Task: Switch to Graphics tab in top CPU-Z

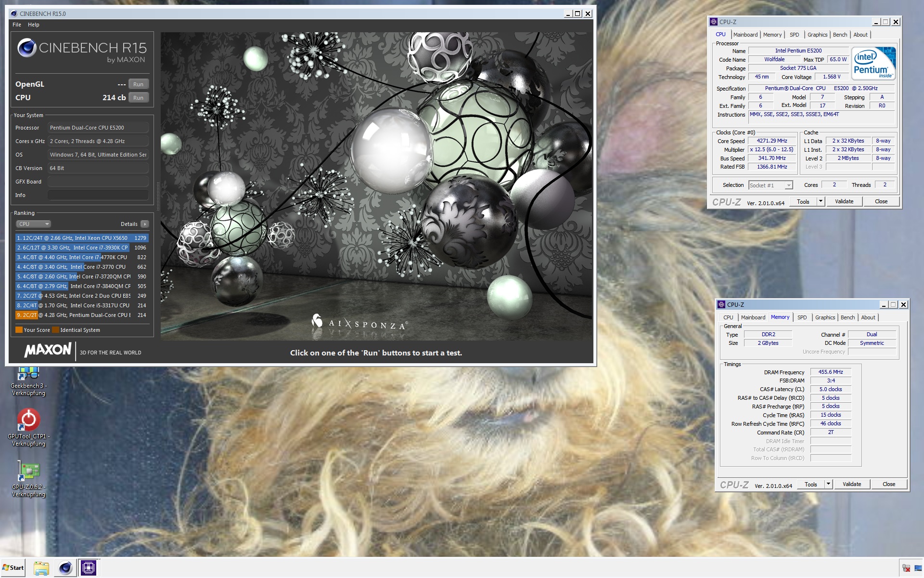Action: pos(818,35)
